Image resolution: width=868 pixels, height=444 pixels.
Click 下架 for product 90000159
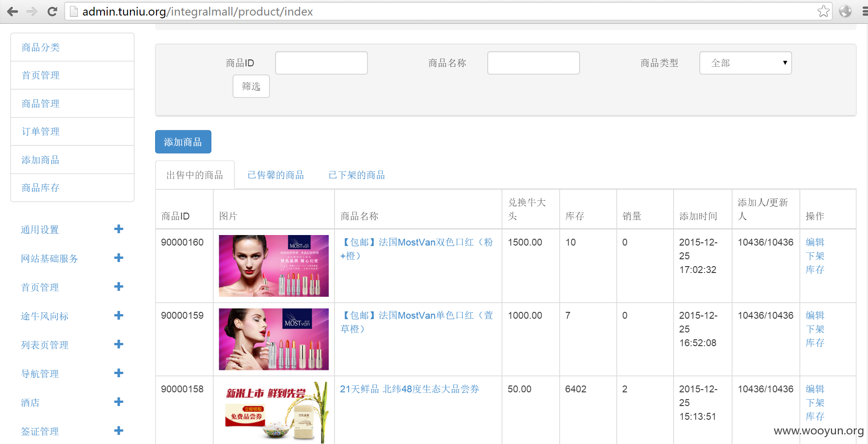click(x=815, y=329)
